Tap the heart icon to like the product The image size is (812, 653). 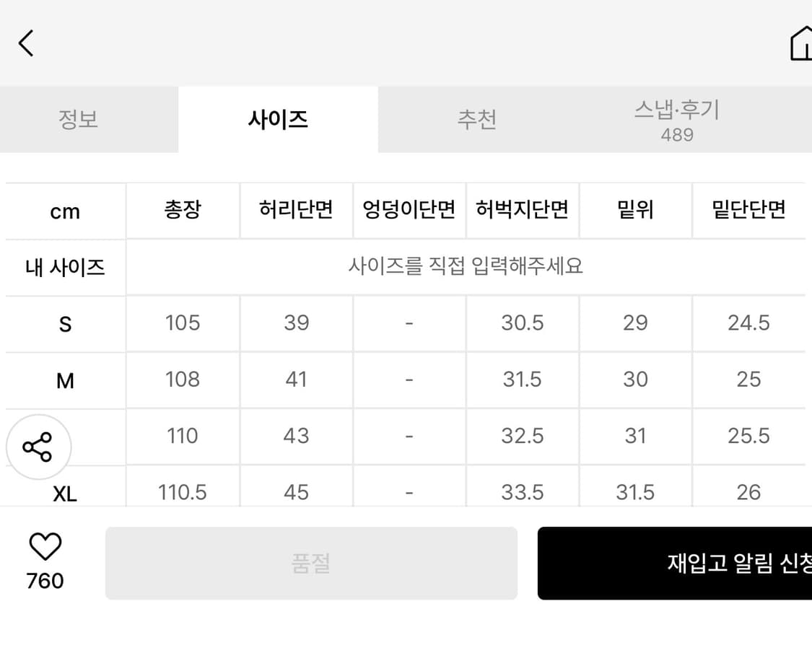[43, 546]
